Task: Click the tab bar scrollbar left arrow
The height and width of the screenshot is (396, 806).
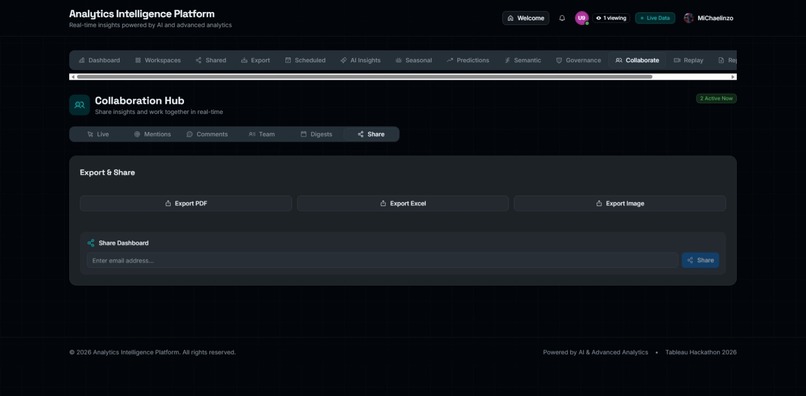Action: [x=73, y=77]
